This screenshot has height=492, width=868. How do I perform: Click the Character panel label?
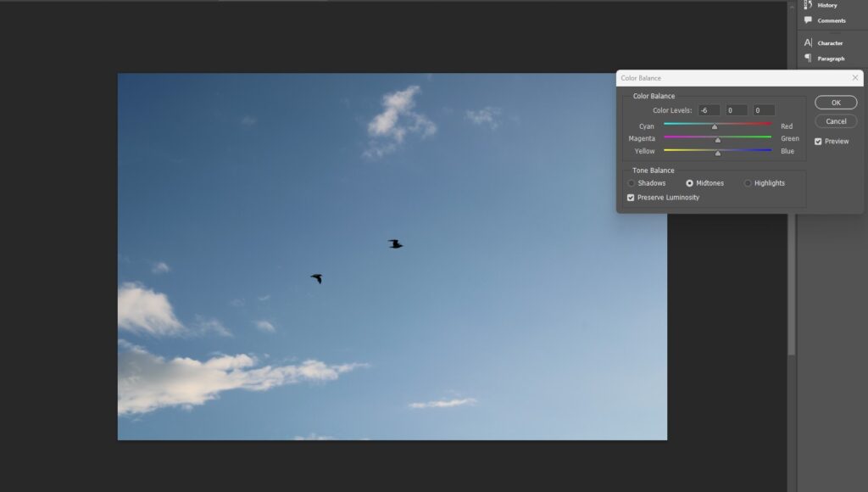pyautogui.click(x=830, y=43)
